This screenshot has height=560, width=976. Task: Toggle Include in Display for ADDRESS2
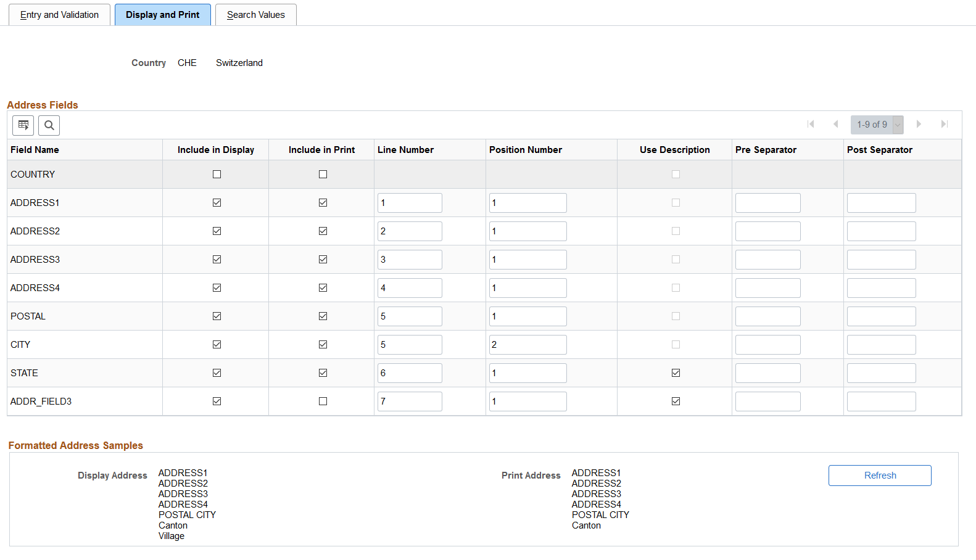click(x=217, y=231)
